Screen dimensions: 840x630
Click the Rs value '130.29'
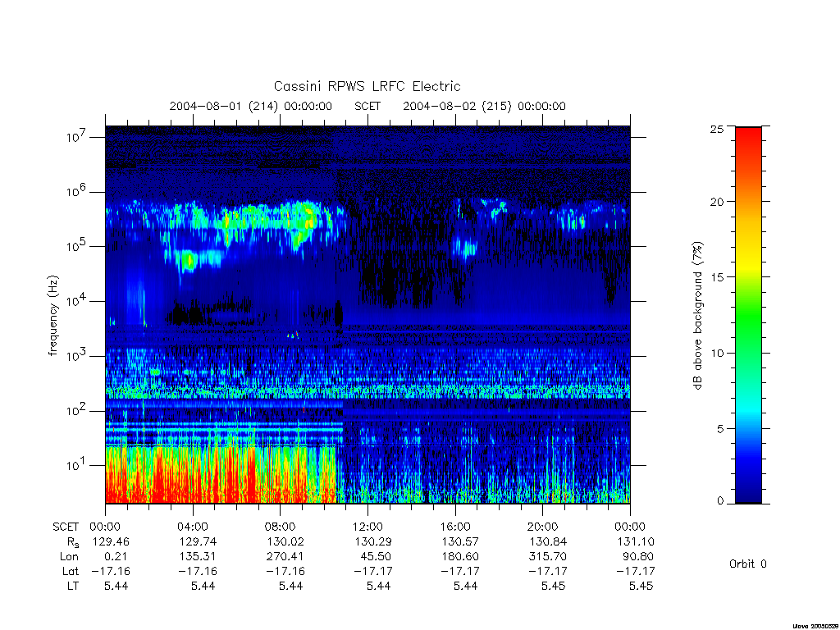373,541
